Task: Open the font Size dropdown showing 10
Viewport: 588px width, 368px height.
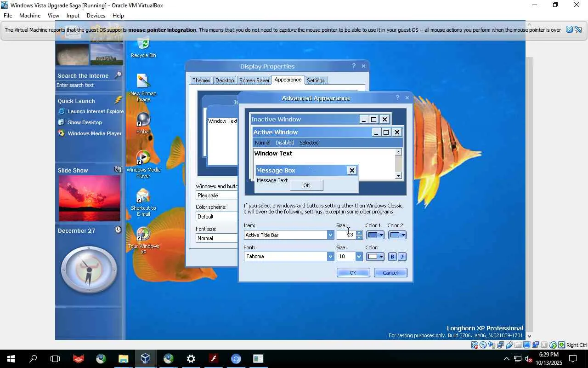Action: tap(359, 257)
